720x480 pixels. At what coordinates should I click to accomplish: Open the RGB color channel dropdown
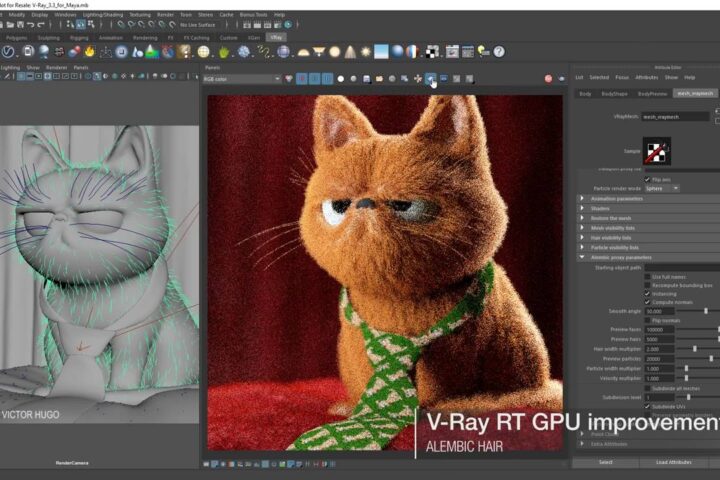coord(242,79)
